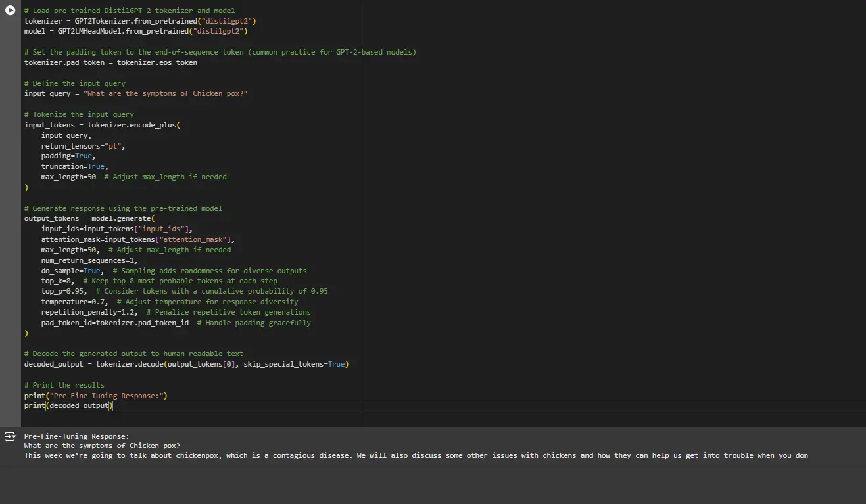
Task: Click the top_p=0.95 argument line
Action: pos(184,292)
